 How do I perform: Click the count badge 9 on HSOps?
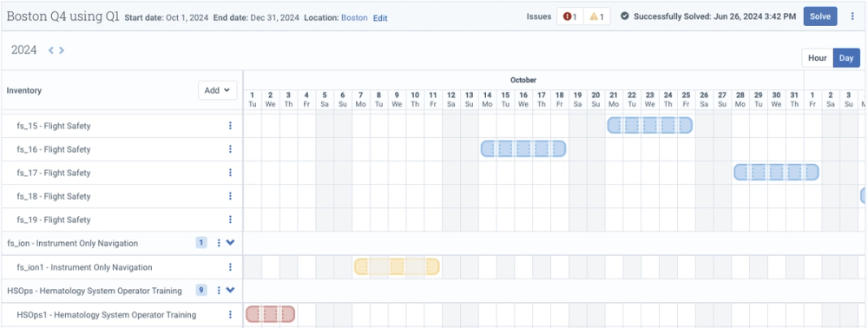tap(201, 291)
